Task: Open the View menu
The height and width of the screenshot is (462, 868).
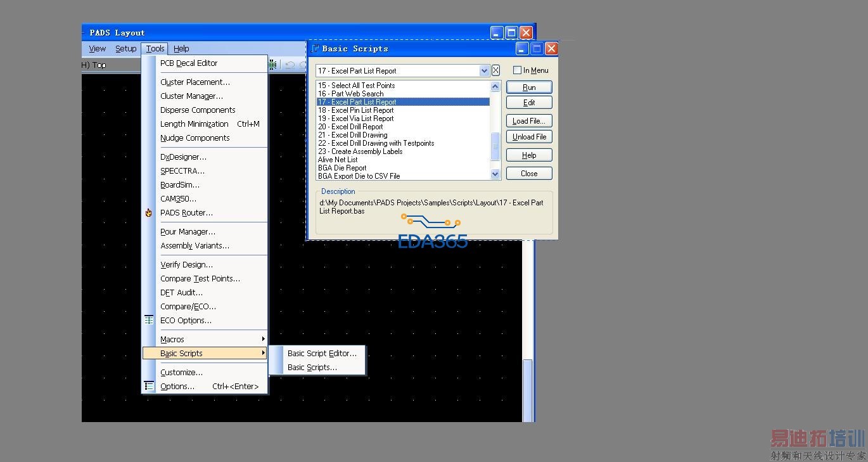Action: point(98,49)
